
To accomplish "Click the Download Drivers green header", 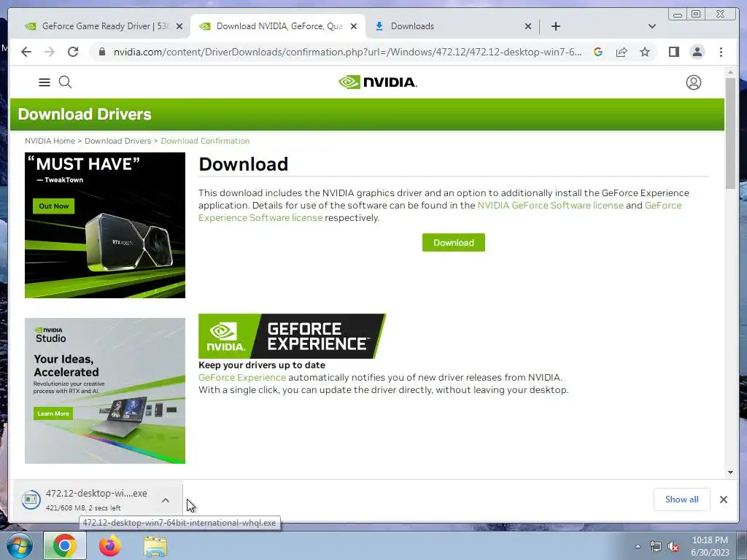I will [x=367, y=114].
